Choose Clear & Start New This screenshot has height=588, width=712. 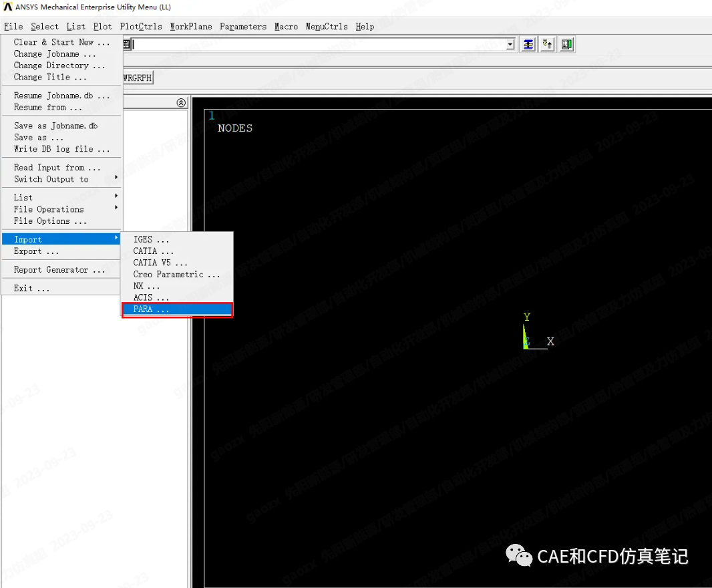pyautogui.click(x=61, y=42)
